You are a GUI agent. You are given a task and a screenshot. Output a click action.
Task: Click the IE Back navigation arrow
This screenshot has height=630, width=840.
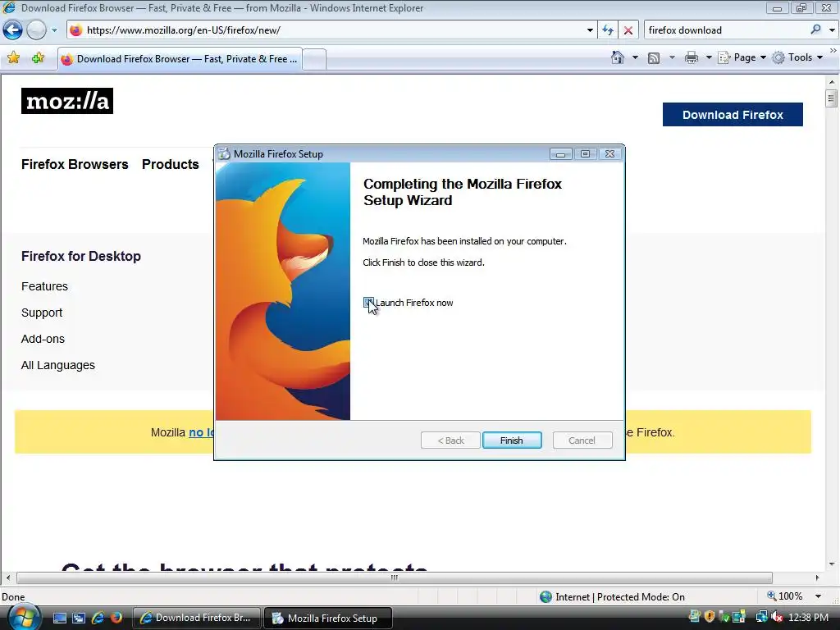click(13, 30)
